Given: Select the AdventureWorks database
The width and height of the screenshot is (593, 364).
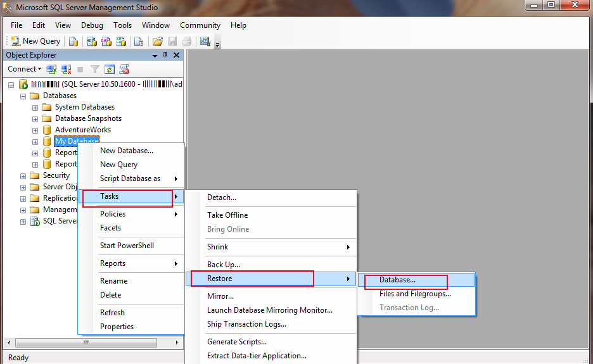Looking at the screenshot, I should coord(83,130).
